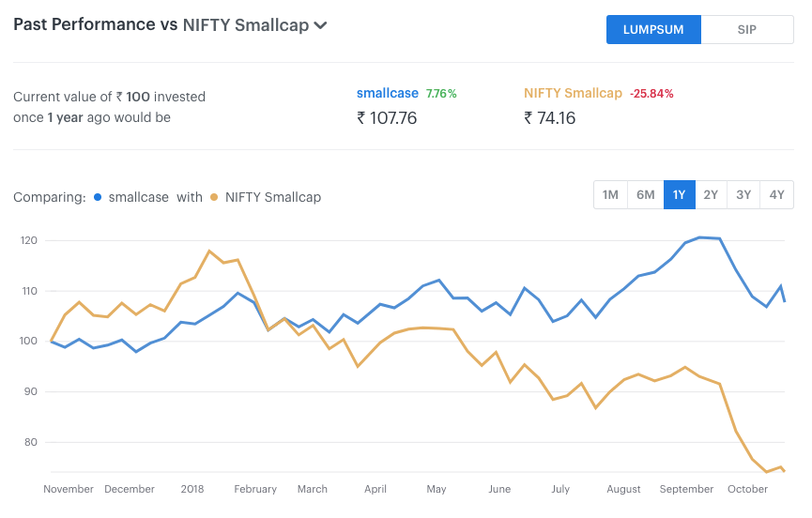Click the 90 y-axis label
This screenshot has width=812, height=518.
[31, 391]
